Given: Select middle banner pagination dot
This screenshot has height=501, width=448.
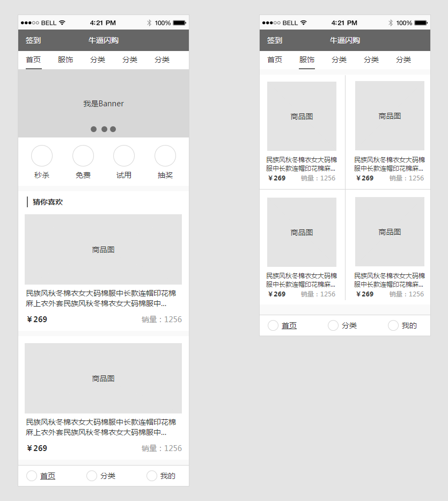Looking at the screenshot, I should tap(105, 129).
